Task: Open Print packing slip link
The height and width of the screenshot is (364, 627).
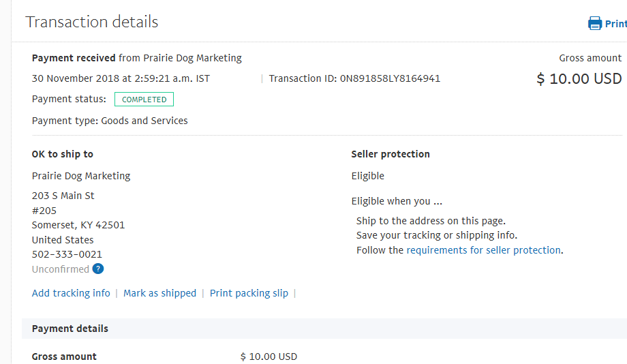Action: (249, 293)
